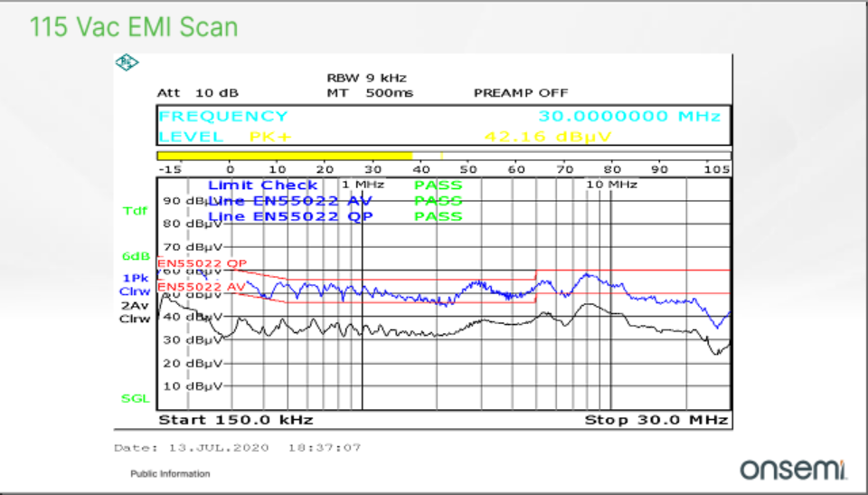The width and height of the screenshot is (868, 495).
Task: Click the red EN55022 QP limit label
Action: [202, 264]
